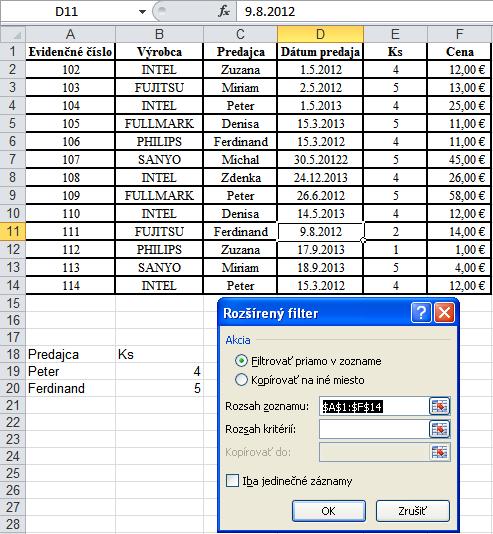Select row 1 header
The width and height of the screenshot is (493, 534).
(x=13, y=52)
